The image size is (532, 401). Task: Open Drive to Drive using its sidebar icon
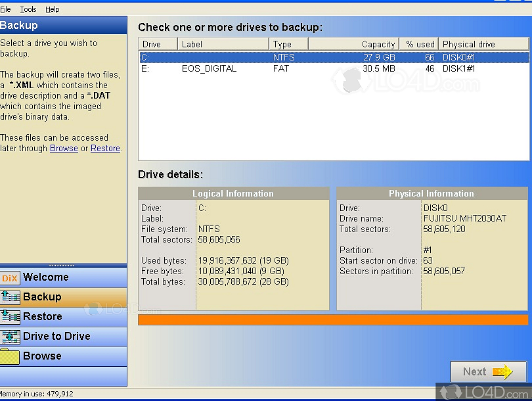[x=11, y=336]
